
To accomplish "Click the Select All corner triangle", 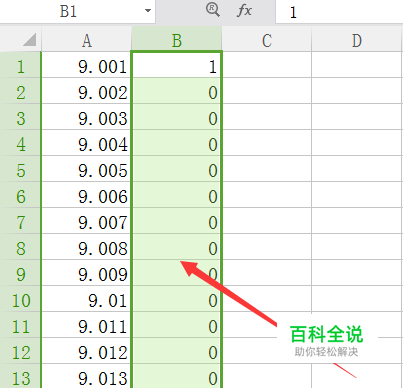I will [x=30, y=40].
